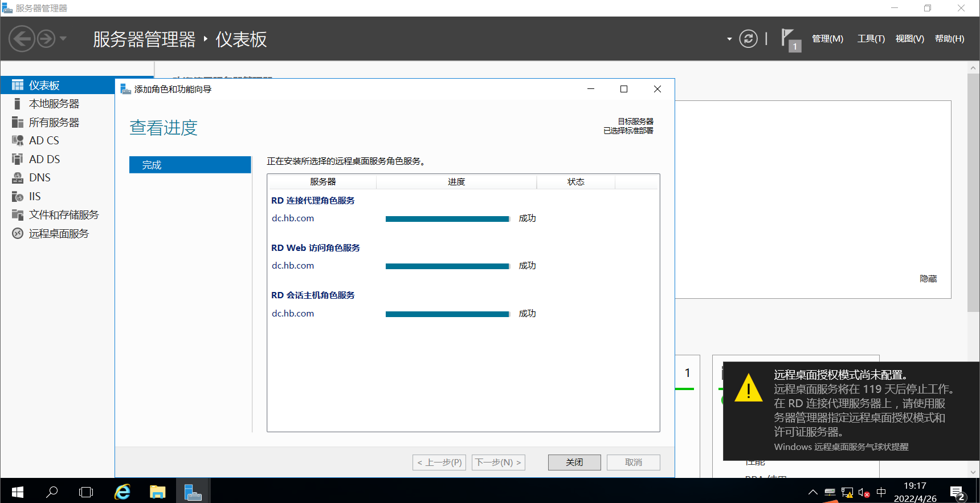
Task: Click the 进度 column header
Action: [456, 182]
